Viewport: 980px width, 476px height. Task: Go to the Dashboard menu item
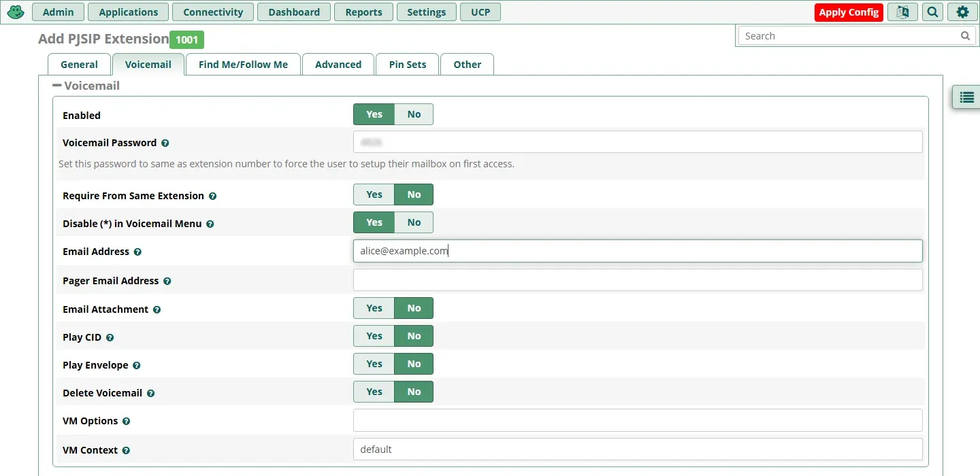294,12
